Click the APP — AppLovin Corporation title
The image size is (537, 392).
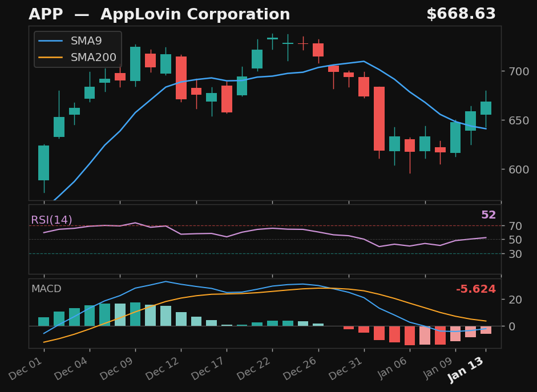[x=159, y=14]
